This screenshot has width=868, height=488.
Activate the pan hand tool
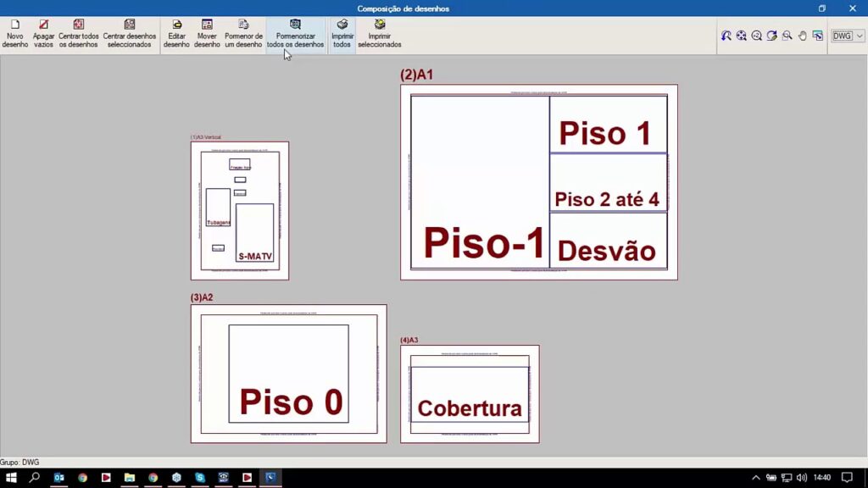pos(802,36)
